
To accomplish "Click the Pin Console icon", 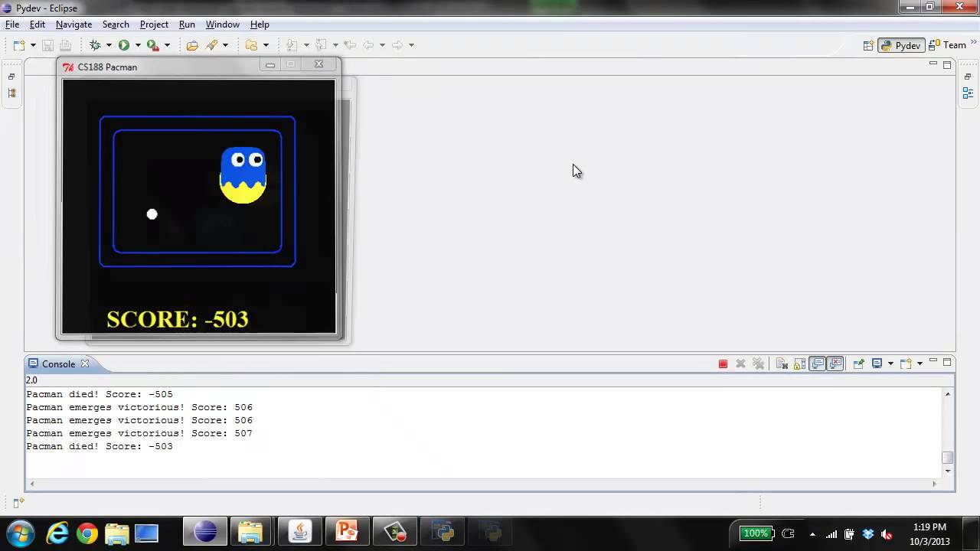I will click(858, 364).
